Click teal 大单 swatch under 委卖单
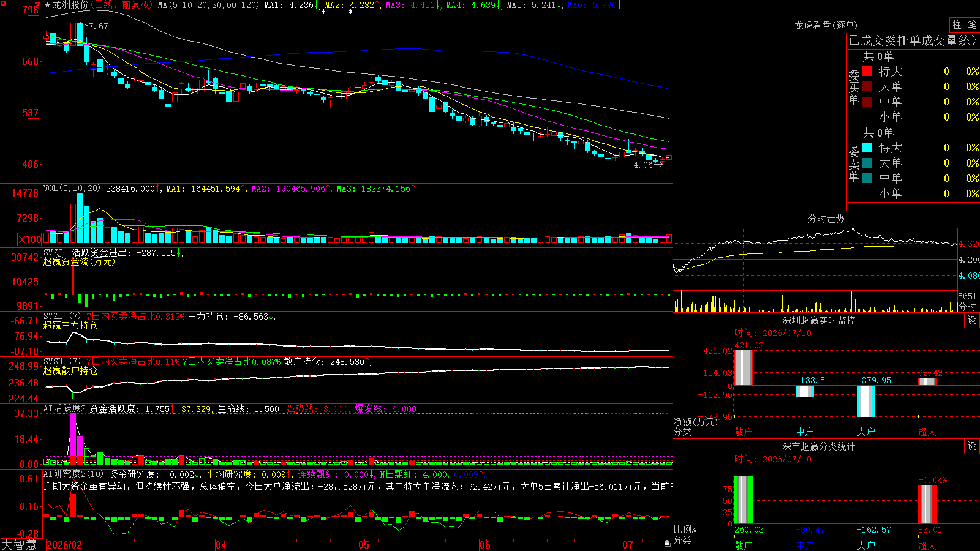The image size is (980, 551). 867,163
